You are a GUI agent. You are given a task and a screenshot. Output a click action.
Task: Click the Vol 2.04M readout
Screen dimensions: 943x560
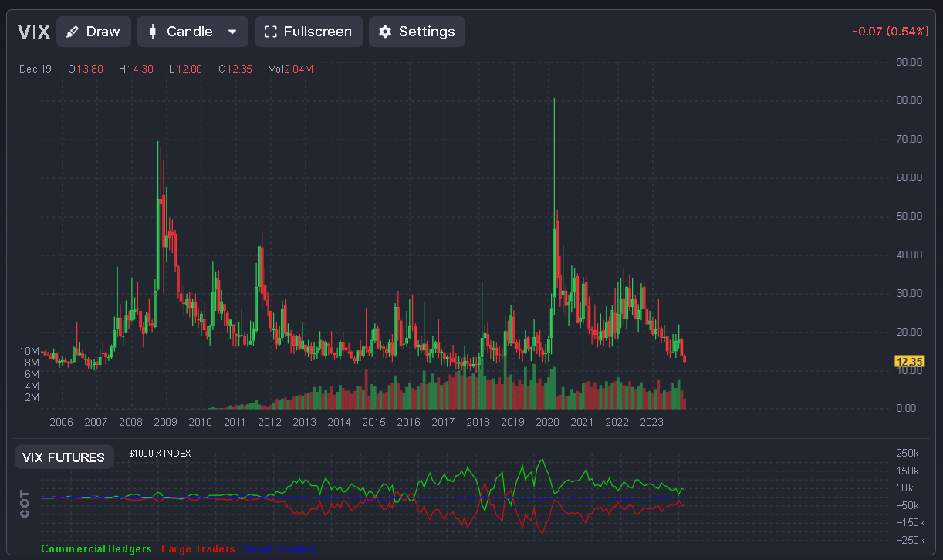(290, 69)
